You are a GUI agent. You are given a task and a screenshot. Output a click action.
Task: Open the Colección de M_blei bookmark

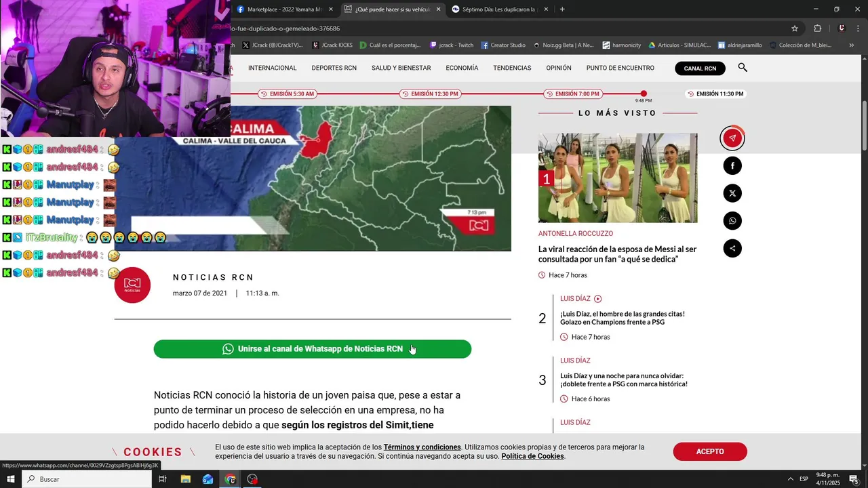(x=800, y=45)
